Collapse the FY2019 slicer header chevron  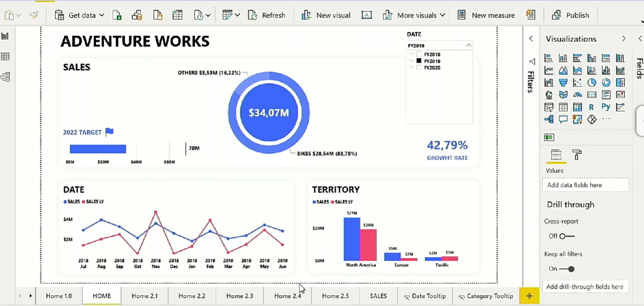[x=469, y=45]
